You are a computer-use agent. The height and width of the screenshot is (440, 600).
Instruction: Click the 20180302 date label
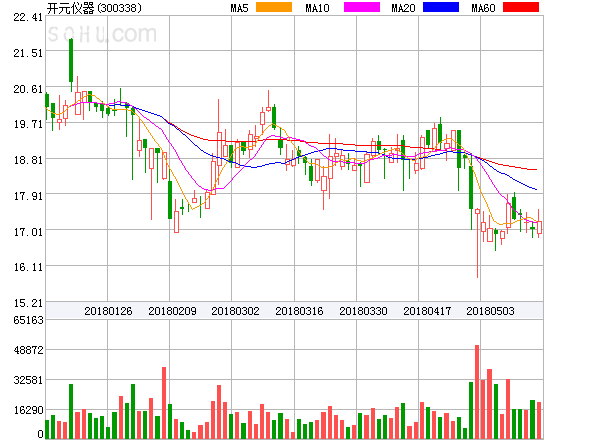click(235, 311)
